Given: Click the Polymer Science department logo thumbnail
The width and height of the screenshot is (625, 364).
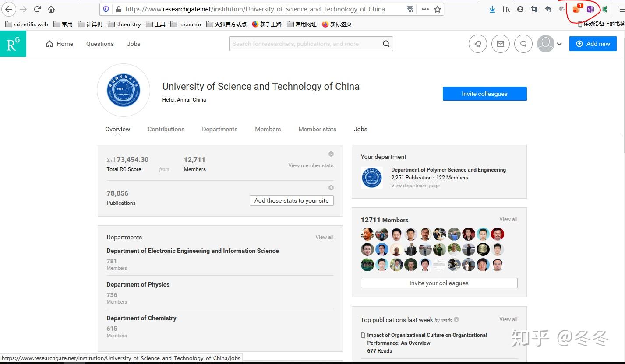Looking at the screenshot, I should [x=372, y=177].
